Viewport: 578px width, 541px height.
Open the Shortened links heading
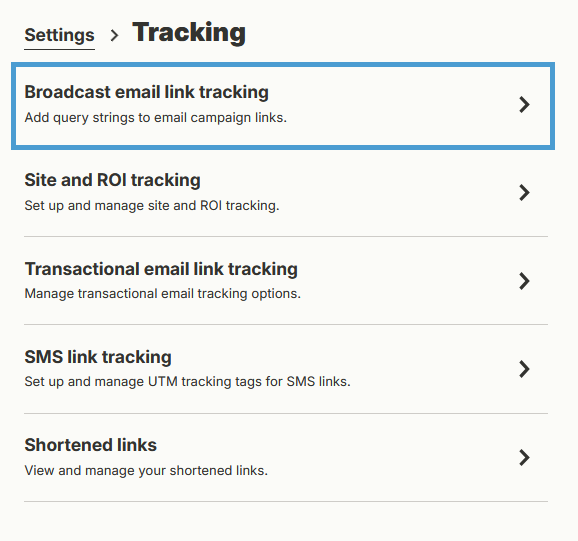click(91, 445)
